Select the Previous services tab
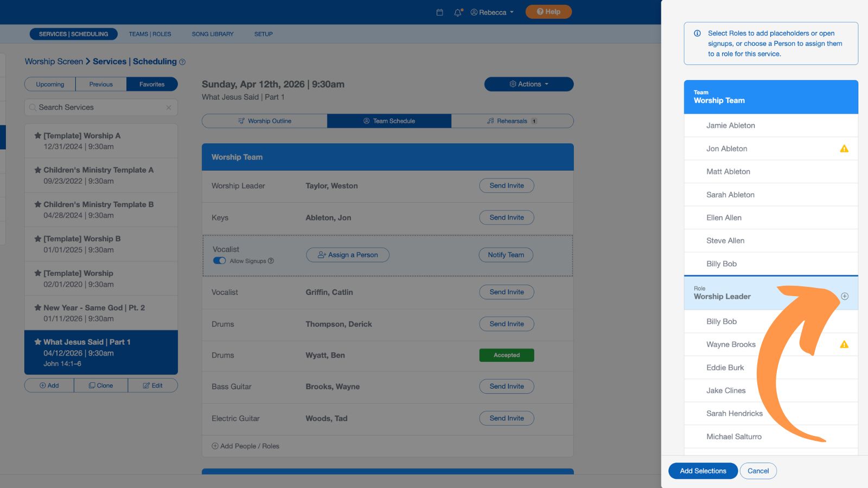 [100, 84]
